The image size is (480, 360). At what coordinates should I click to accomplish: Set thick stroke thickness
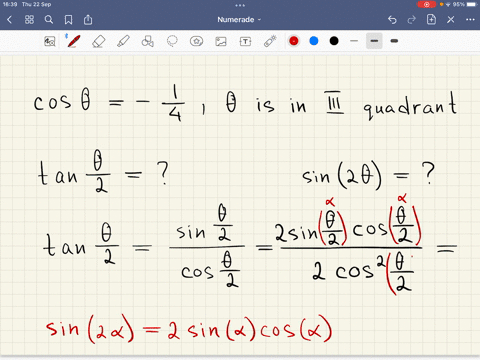coord(394,41)
